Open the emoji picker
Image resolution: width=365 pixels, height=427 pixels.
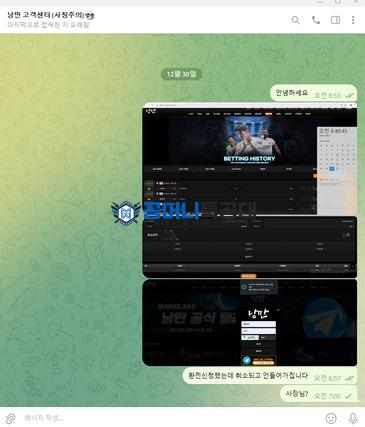(x=331, y=418)
